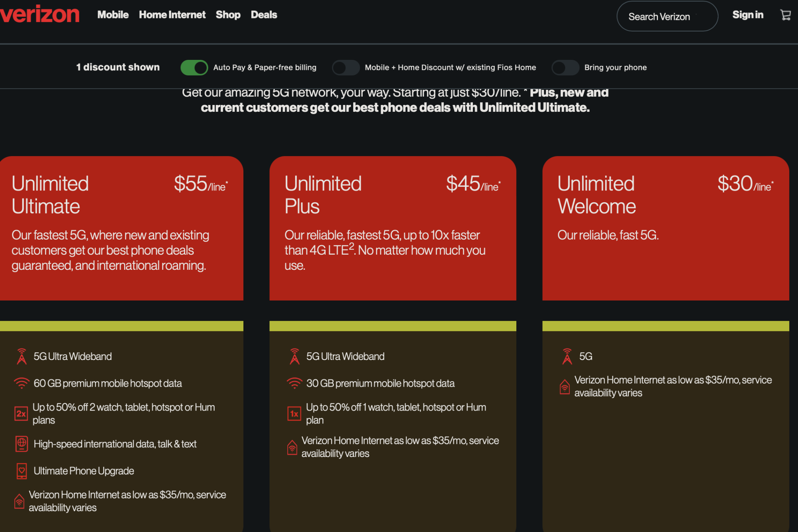Click the 1x discount icon
Screen dimensions: 798x532
click(294, 414)
